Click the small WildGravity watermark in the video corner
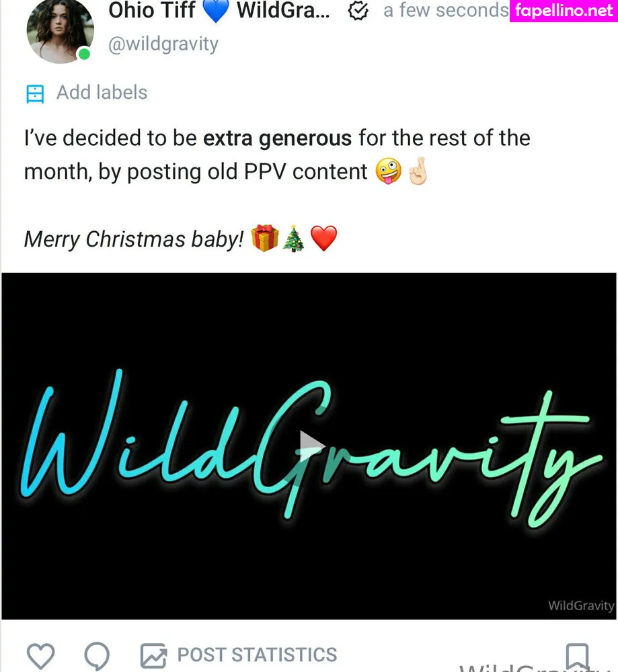 [x=581, y=605]
